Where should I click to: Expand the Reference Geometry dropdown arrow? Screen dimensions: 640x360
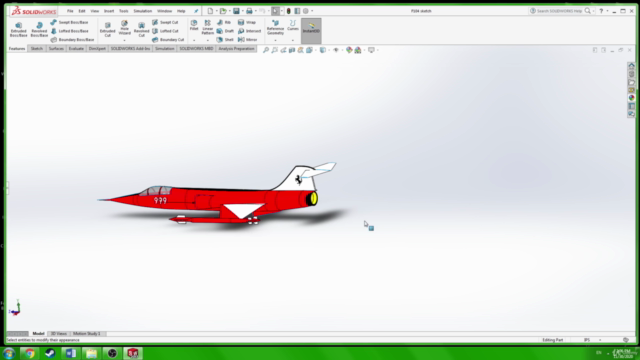click(276, 40)
